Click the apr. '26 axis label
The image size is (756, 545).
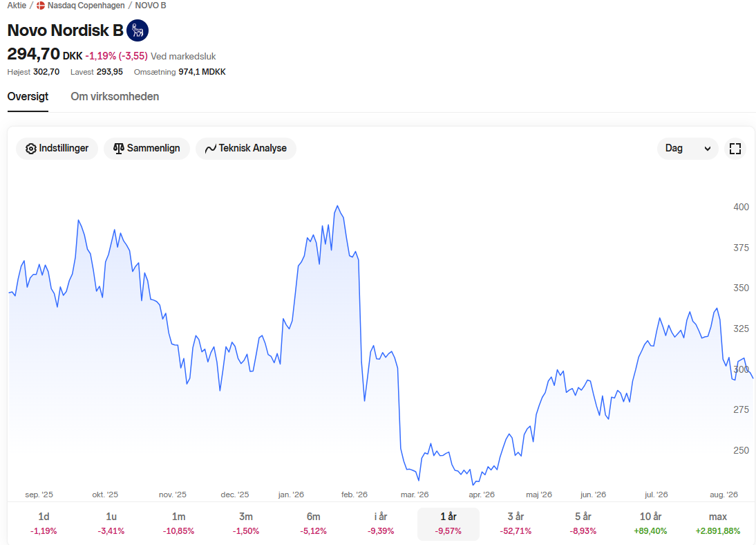[482, 495]
